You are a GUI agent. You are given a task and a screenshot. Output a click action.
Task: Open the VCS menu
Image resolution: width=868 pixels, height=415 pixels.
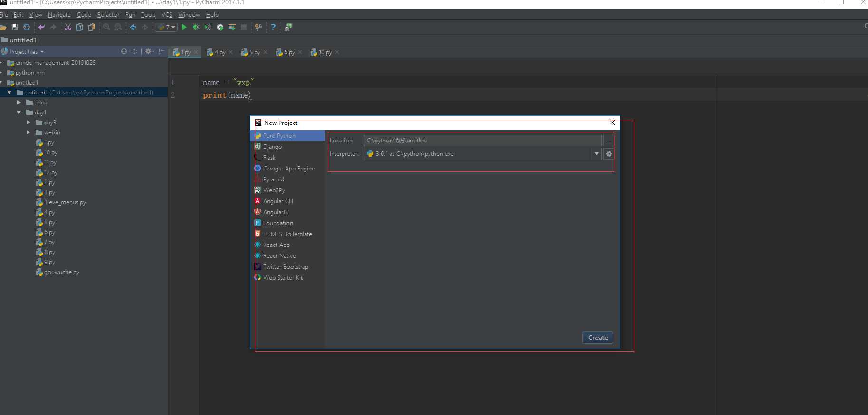click(167, 15)
